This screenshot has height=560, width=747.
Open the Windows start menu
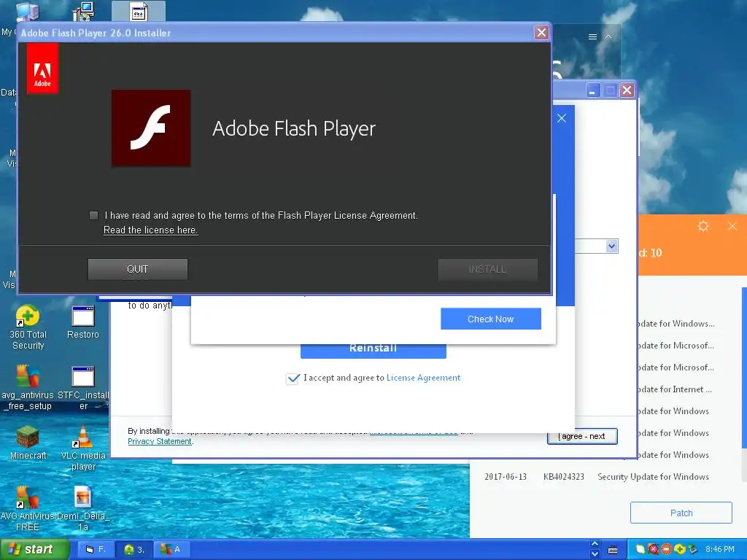coord(35,550)
